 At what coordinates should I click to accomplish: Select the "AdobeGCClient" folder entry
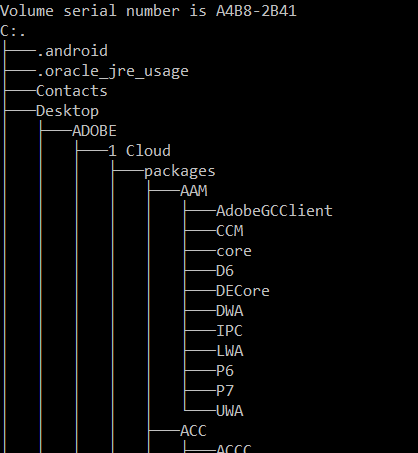[x=274, y=211]
